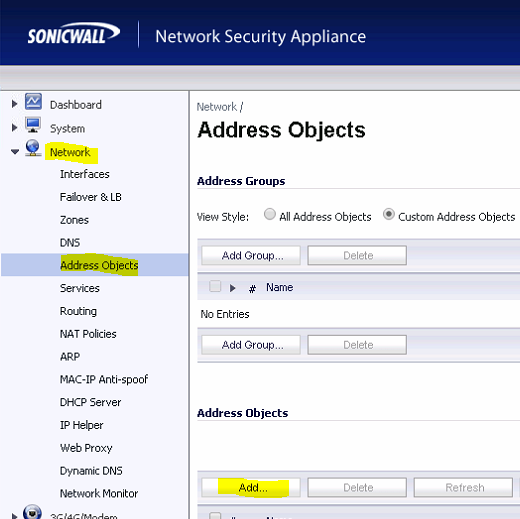This screenshot has width=520, height=519.
Task: Open the Routing page
Action: [x=78, y=311]
